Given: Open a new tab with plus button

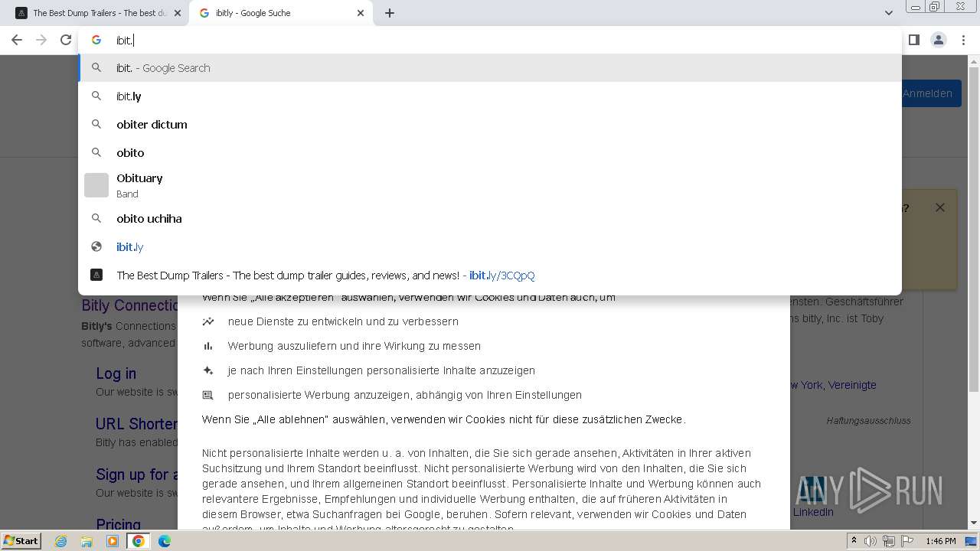Looking at the screenshot, I should 390,13.
